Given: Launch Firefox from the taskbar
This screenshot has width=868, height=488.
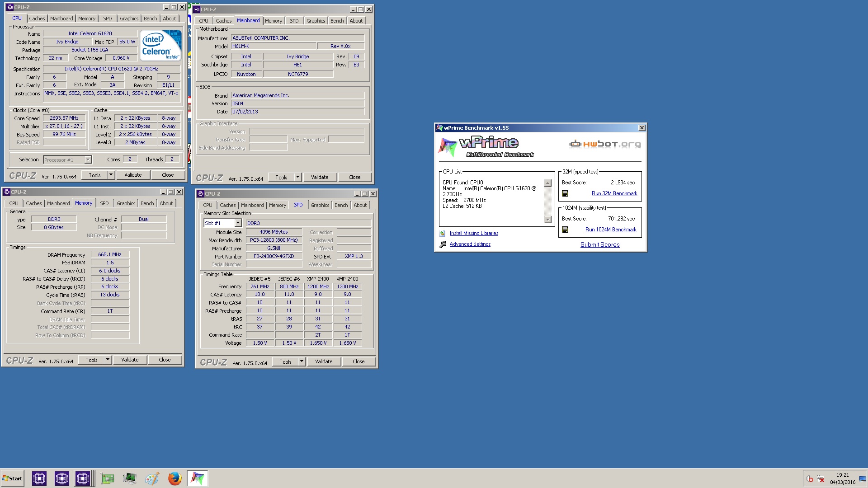Looking at the screenshot, I should click(175, 479).
